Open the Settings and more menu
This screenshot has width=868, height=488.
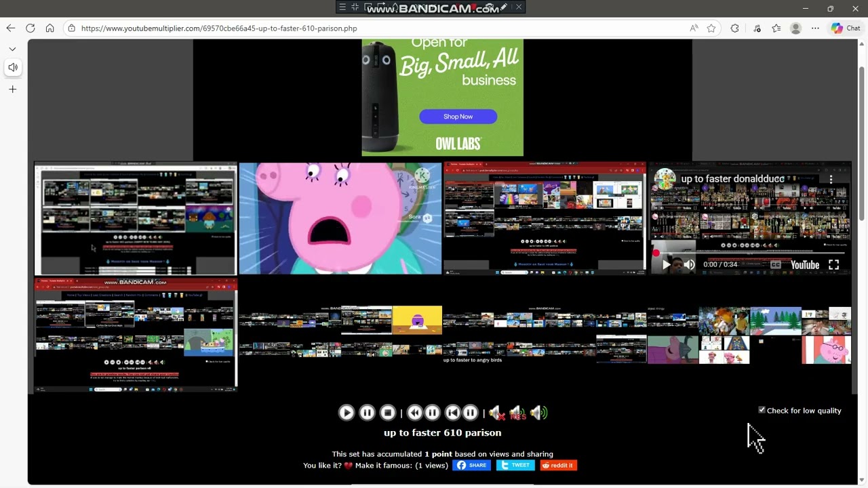pyautogui.click(x=815, y=28)
